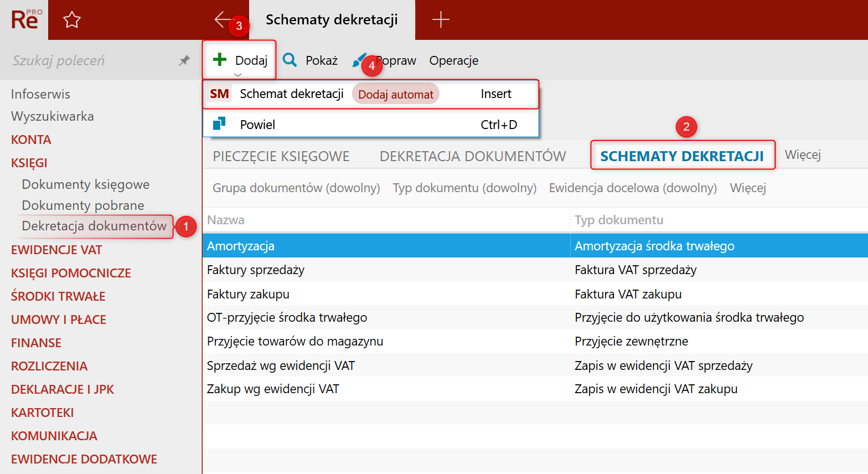Click the Szukaj poleceń search field

tap(89, 60)
